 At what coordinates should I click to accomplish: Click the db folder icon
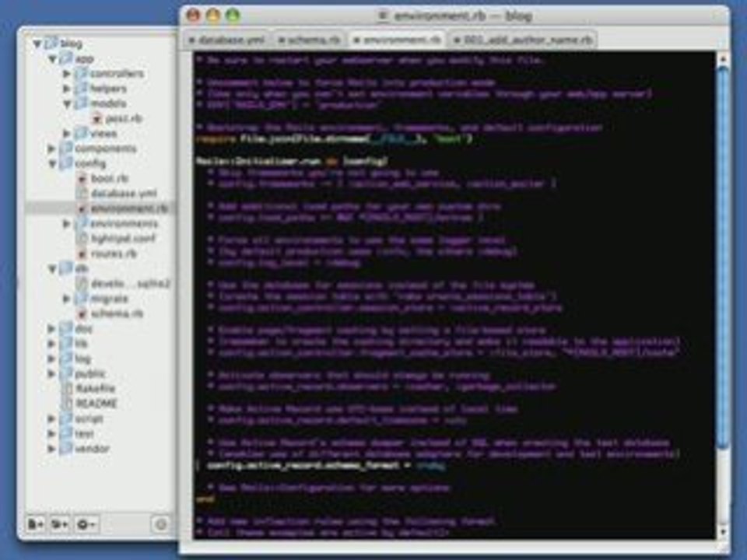[x=66, y=268]
